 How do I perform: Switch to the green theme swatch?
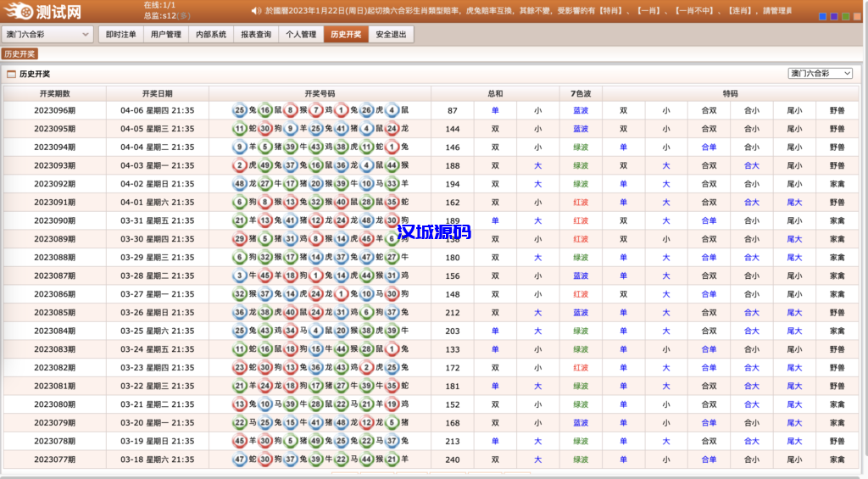click(846, 17)
